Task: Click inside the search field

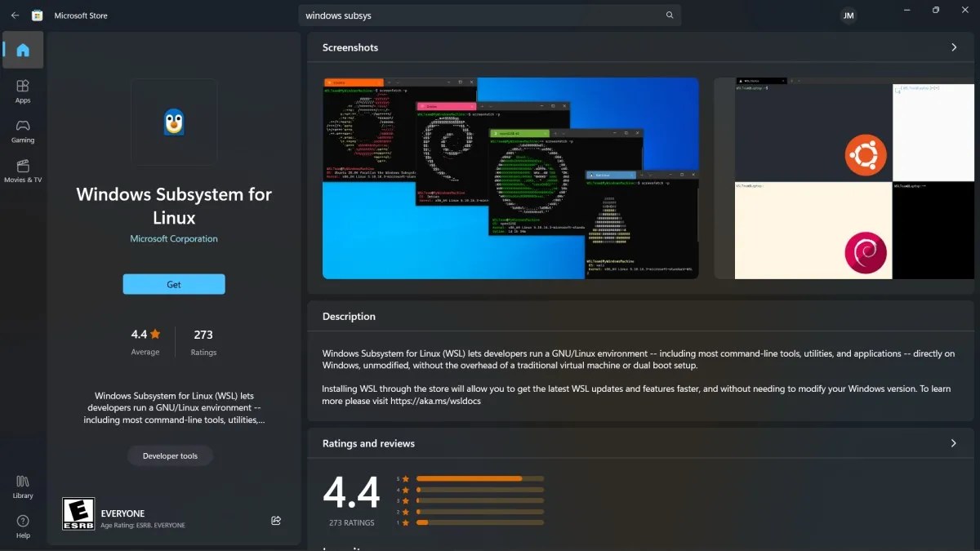Action: 490,15
